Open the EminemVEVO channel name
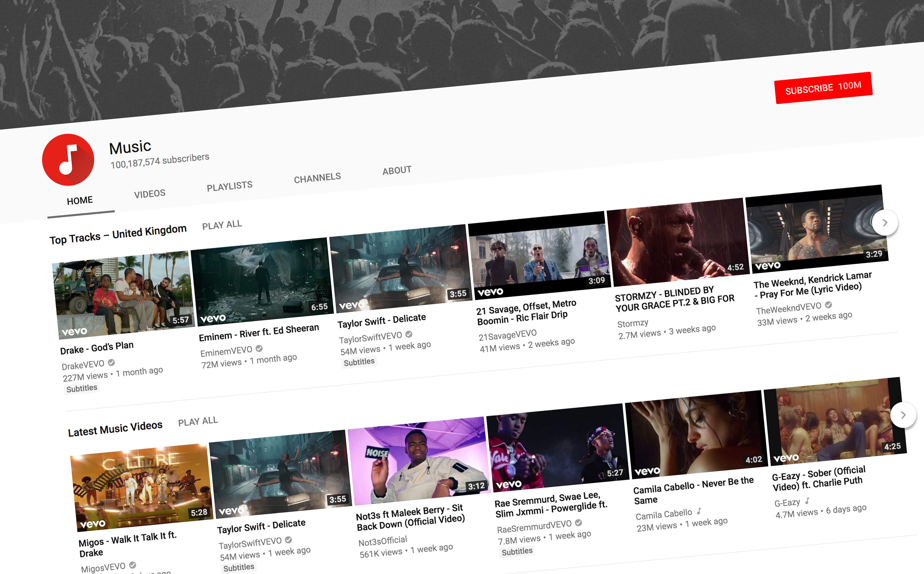This screenshot has height=574, width=924. point(226,351)
